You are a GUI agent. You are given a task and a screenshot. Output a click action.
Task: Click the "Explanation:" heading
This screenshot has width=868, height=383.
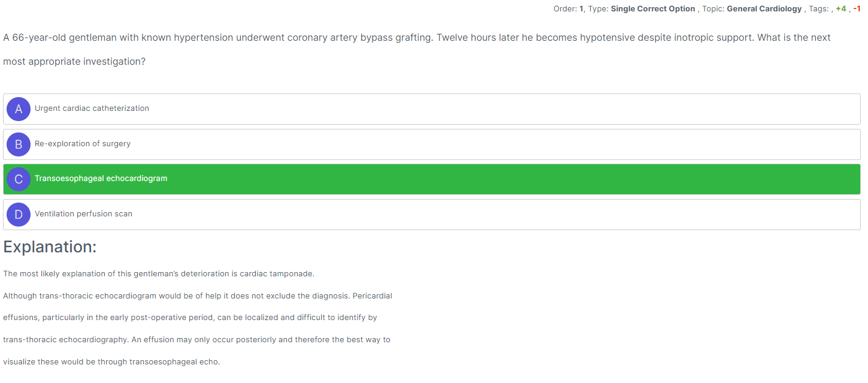pos(50,247)
